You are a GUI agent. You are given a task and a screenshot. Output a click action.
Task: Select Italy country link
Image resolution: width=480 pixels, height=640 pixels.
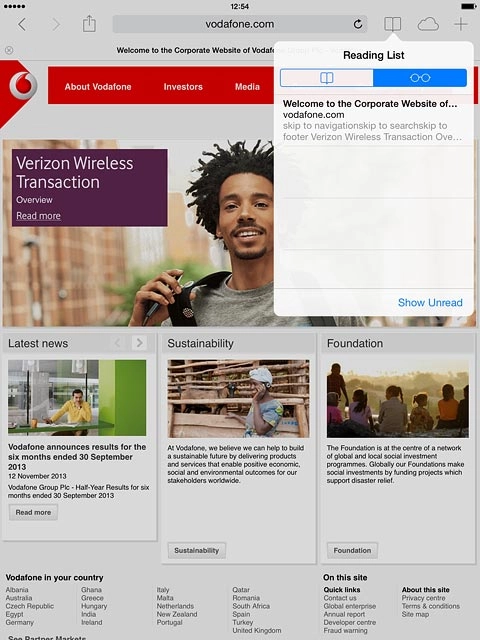pos(163,590)
